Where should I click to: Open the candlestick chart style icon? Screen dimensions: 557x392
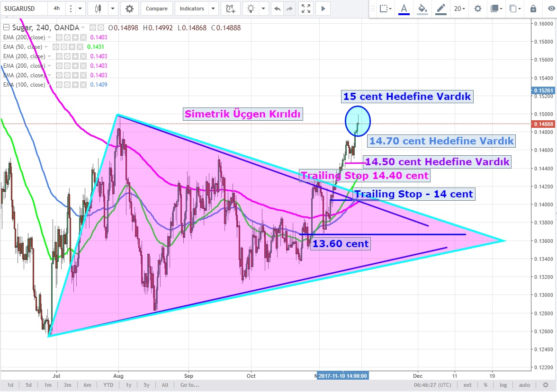pos(99,9)
